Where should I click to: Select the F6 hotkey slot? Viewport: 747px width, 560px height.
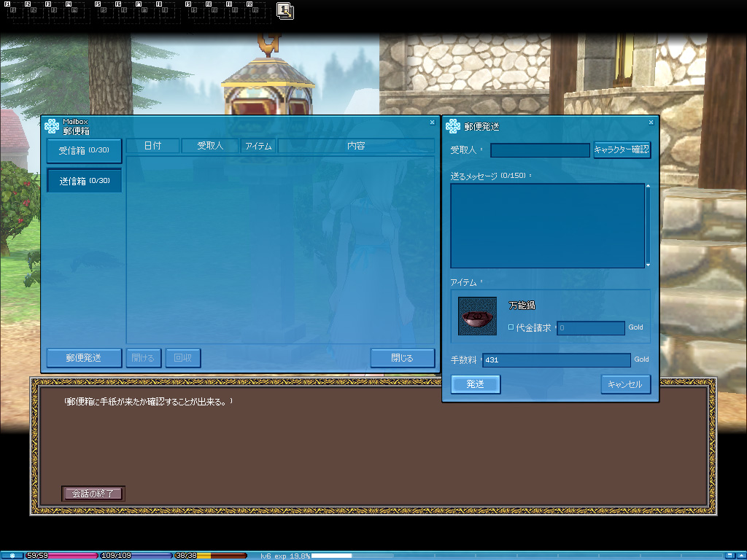pyautogui.click(x=125, y=12)
